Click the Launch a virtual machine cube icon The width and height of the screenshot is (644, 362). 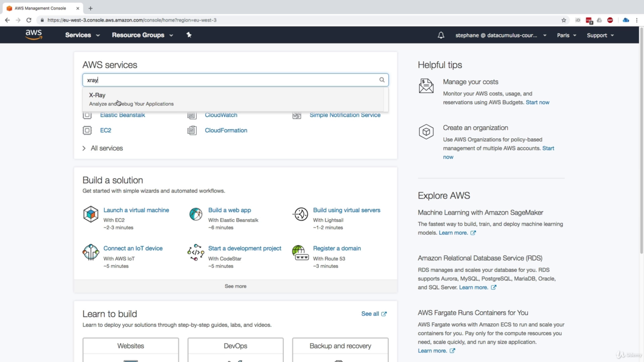click(91, 214)
